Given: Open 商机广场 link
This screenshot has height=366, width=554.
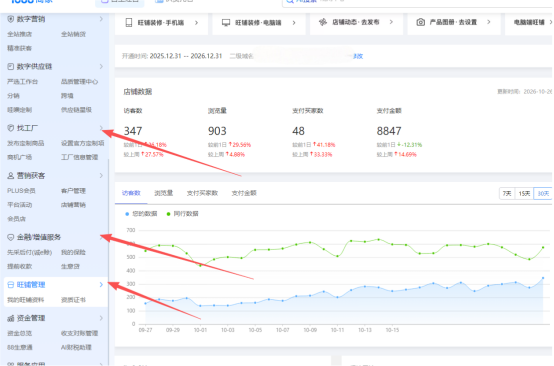Looking at the screenshot, I should click(19, 157).
